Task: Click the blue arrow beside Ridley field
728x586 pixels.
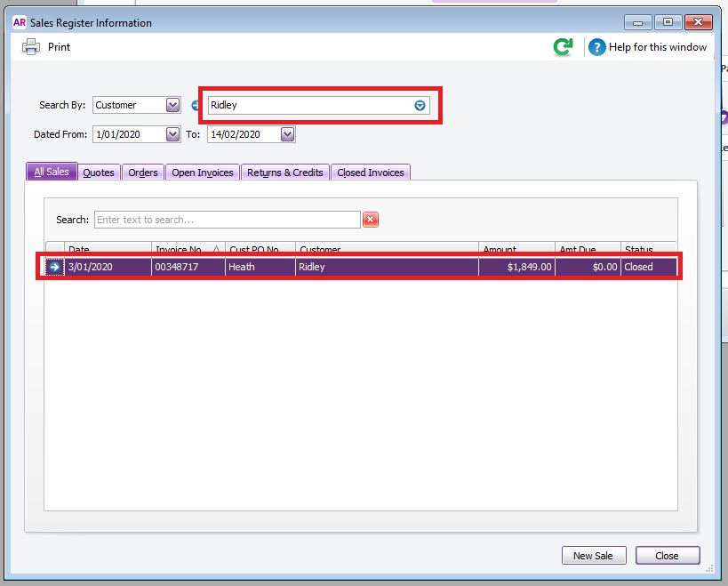Action: point(196,106)
